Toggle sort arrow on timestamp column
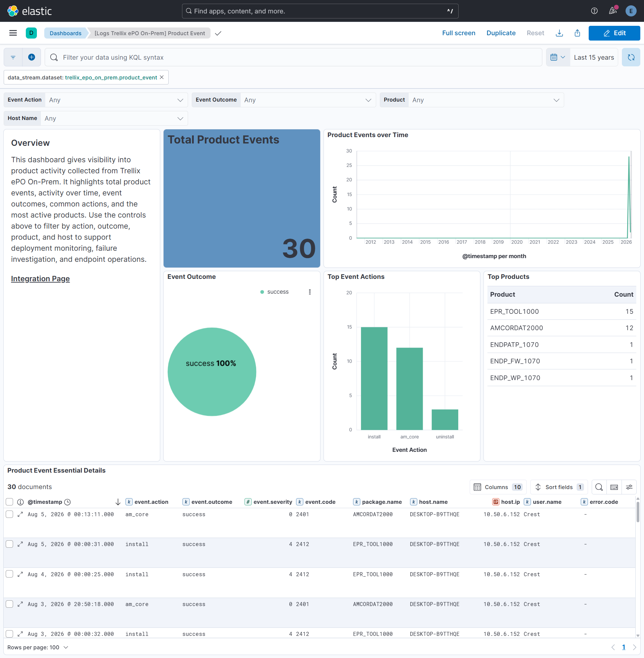The height and width of the screenshot is (658, 644). tap(118, 502)
